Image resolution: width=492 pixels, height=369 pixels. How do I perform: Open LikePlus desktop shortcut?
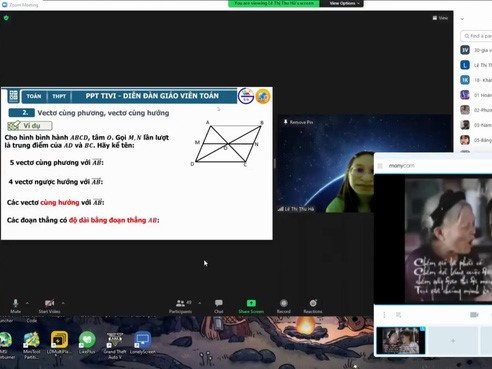coord(87,343)
